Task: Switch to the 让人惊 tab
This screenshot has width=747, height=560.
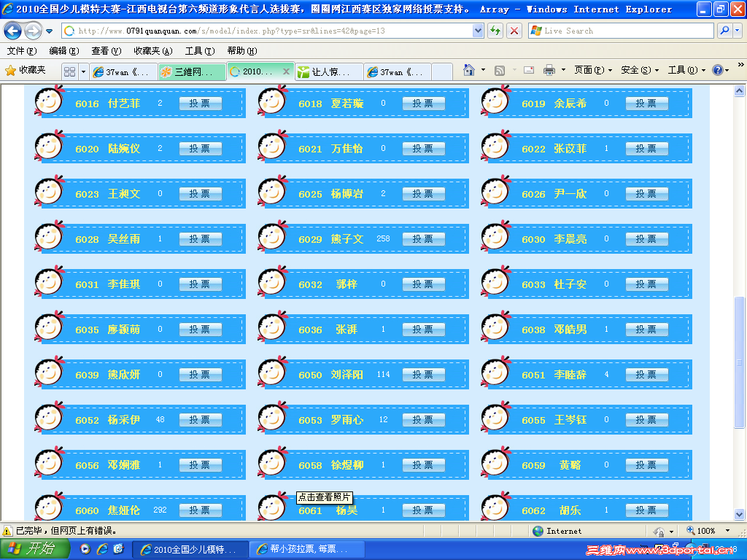Action: click(x=329, y=72)
